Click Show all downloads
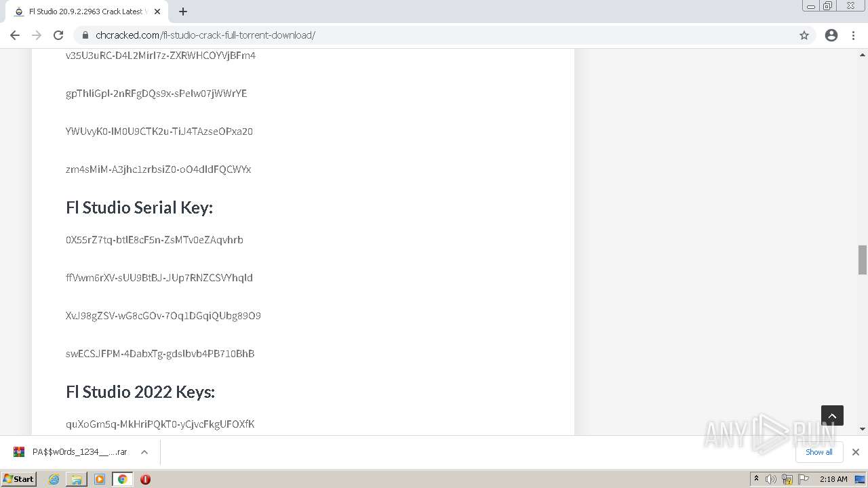Viewport: 868px width, 488px height. coord(818,452)
